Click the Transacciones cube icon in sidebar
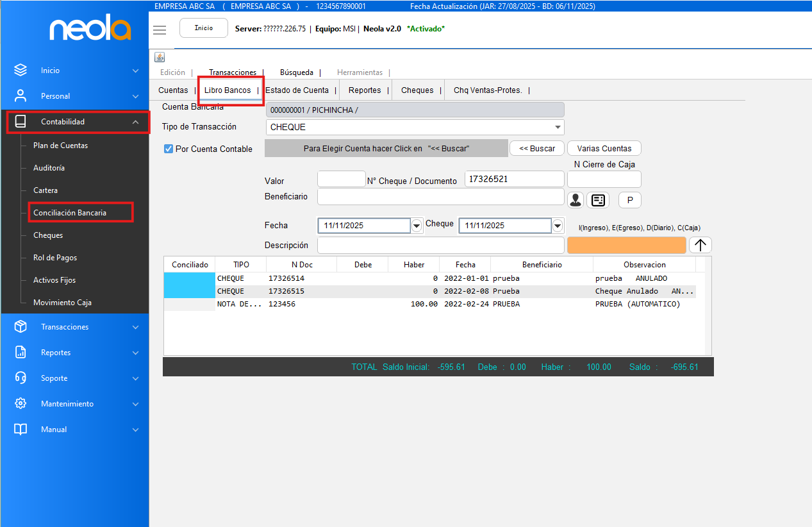 [21, 327]
